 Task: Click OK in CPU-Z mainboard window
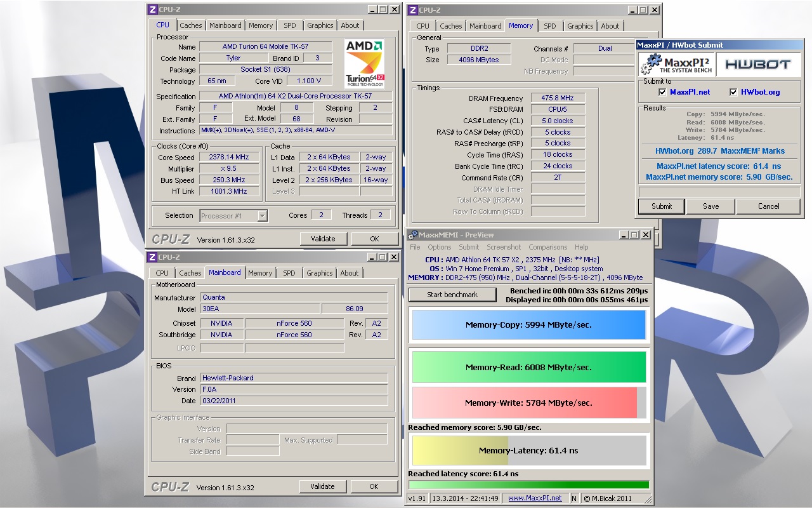tap(374, 486)
